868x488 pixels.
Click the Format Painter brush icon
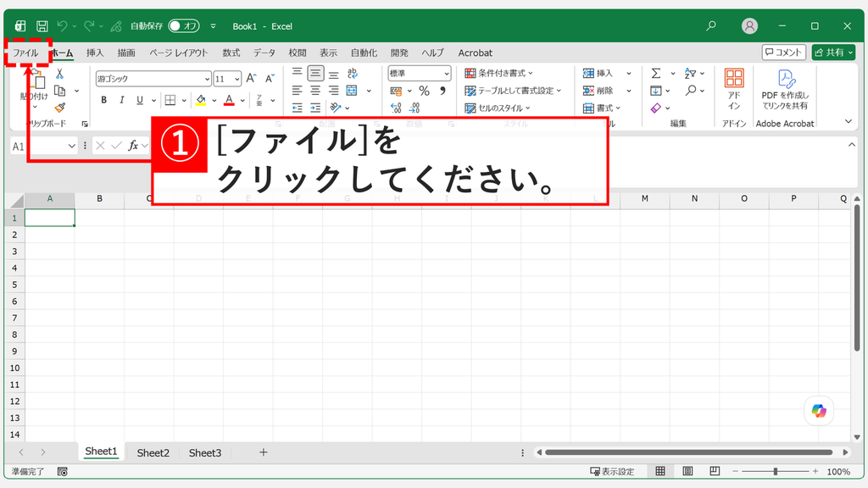60,108
